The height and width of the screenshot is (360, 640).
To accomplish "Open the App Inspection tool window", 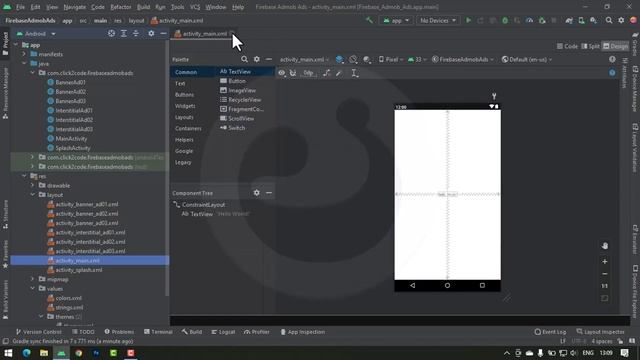I will 302,332.
